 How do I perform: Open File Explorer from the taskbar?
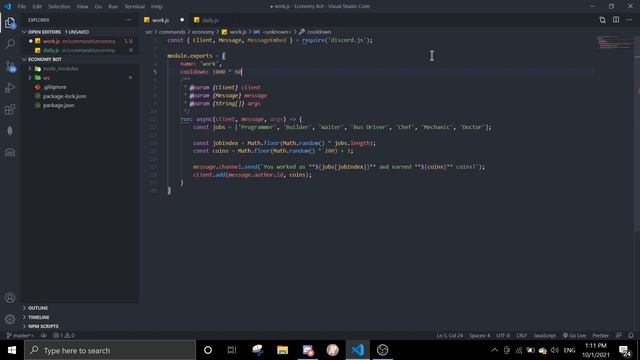pos(282,350)
